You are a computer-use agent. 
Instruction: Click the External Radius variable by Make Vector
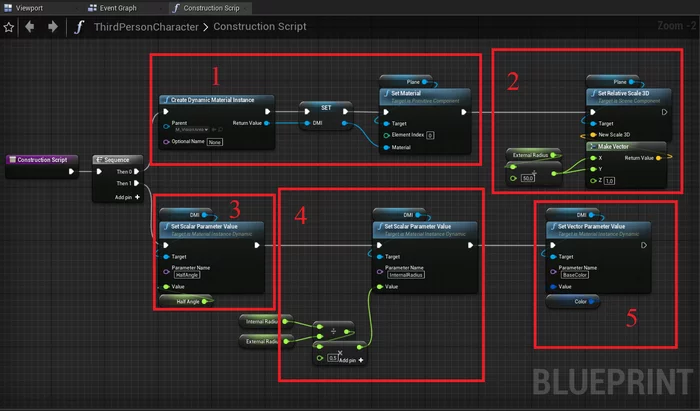point(533,155)
